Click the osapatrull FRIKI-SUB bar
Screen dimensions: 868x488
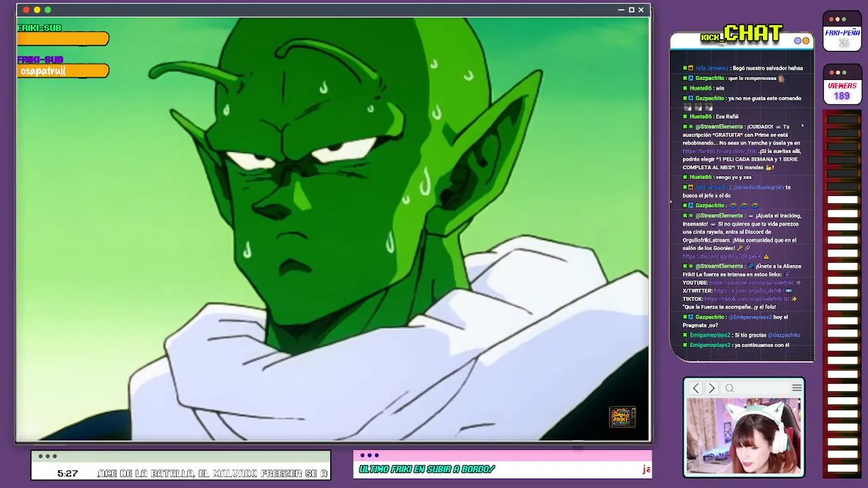tap(63, 70)
